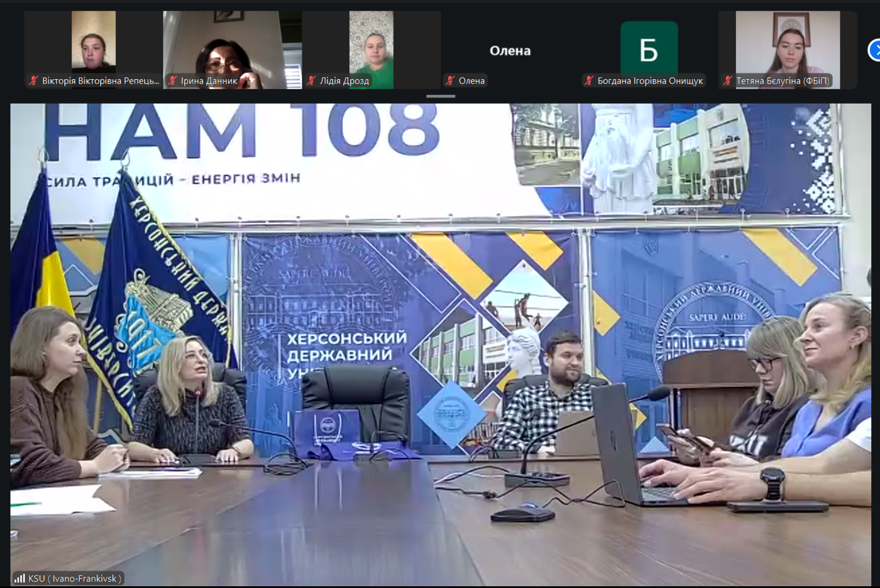The width and height of the screenshot is (880, 588).
Task: Click muted mic icon beside Вікторія Вікторівна Репець
Action: coord(34,80)
